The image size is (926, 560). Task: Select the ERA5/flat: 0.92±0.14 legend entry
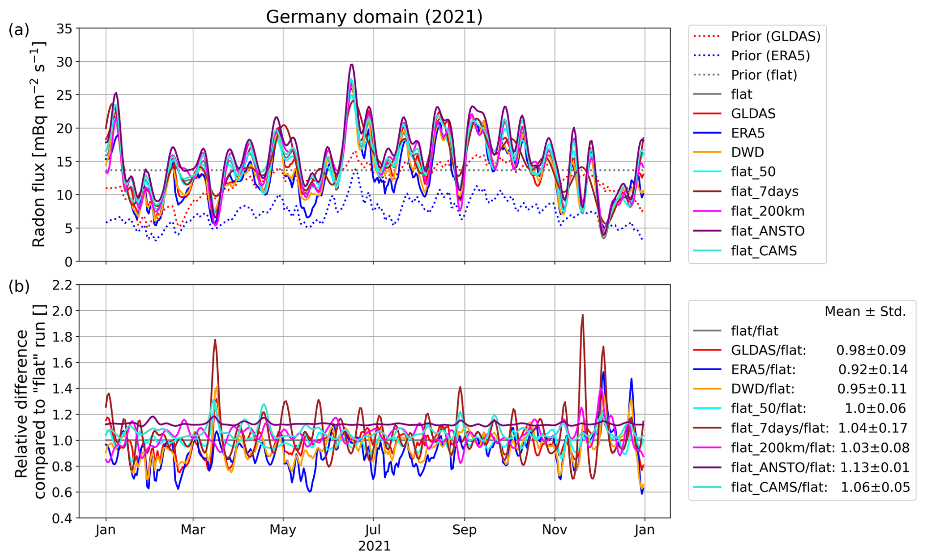tap(800, 370)
